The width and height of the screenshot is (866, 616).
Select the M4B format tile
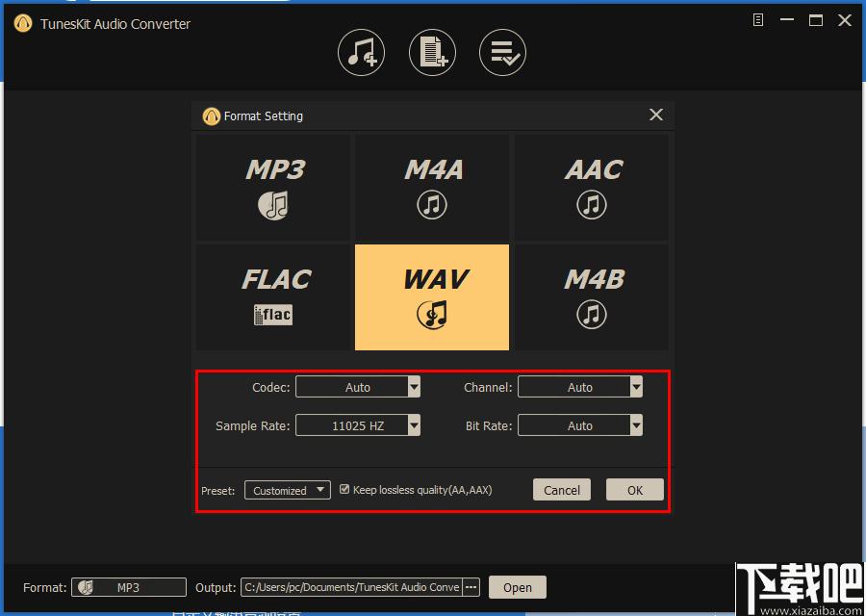592,297
